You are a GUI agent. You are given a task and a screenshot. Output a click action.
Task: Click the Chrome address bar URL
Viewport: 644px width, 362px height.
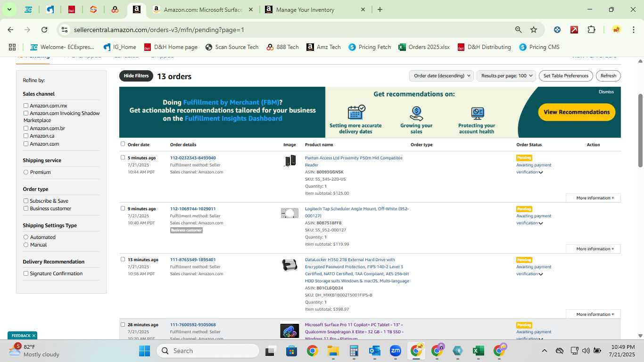[x=159, y=30]
